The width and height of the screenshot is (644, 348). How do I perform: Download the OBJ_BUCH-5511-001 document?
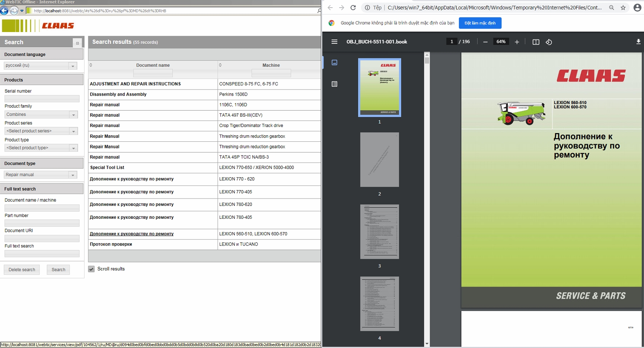point(638,42)
